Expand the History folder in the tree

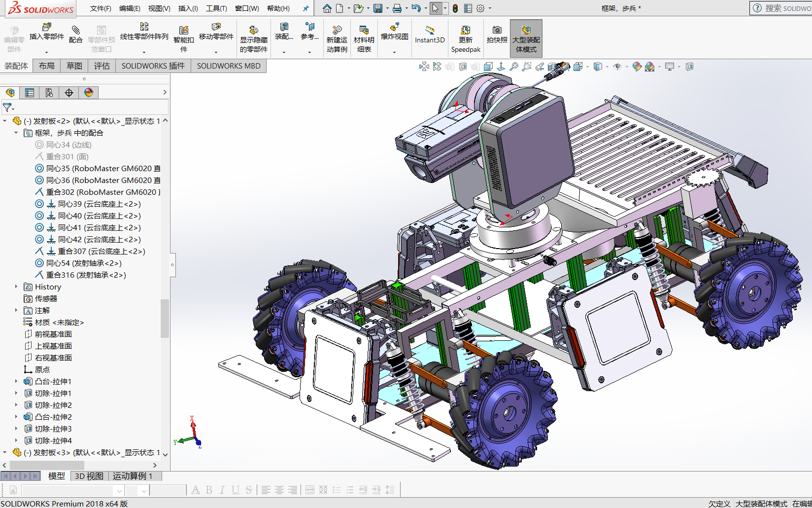(16, 287)
